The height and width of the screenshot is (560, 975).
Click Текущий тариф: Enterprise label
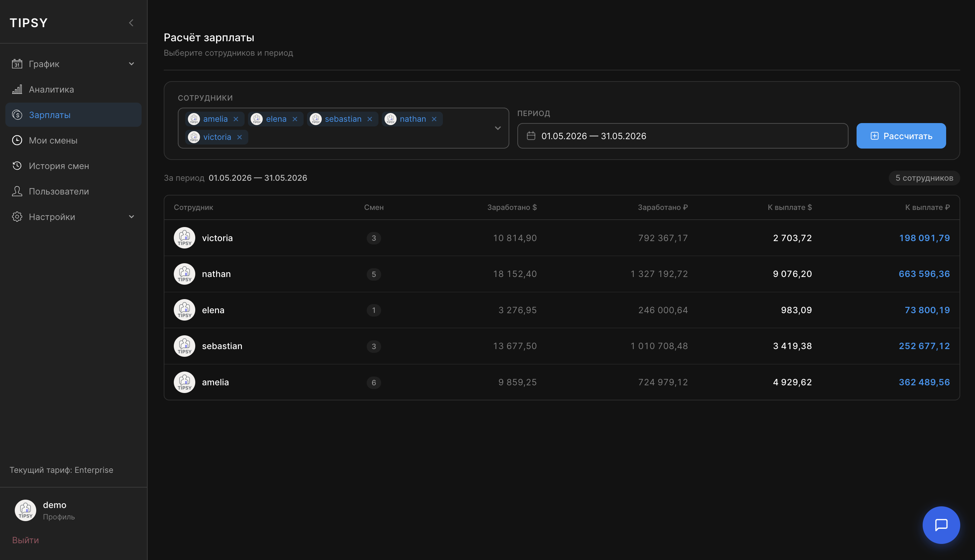(x=61, y=470)
